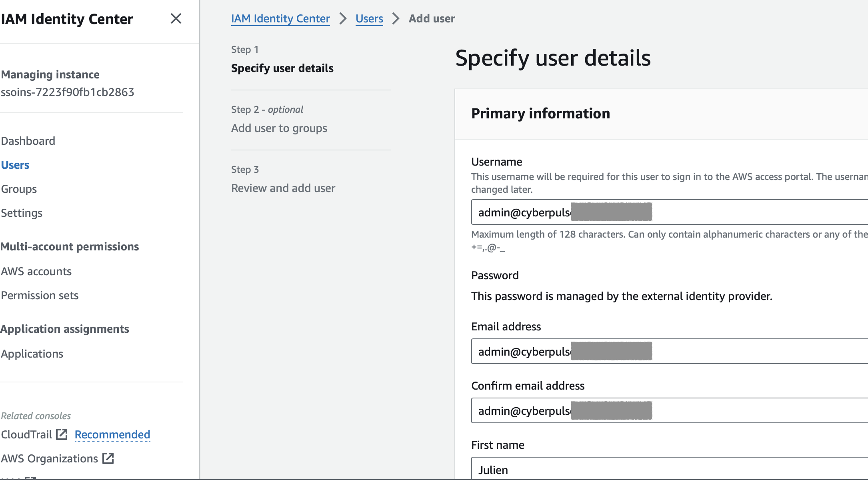Open Settings from the sidebar
868x480 pixels.
click(22, 213)
